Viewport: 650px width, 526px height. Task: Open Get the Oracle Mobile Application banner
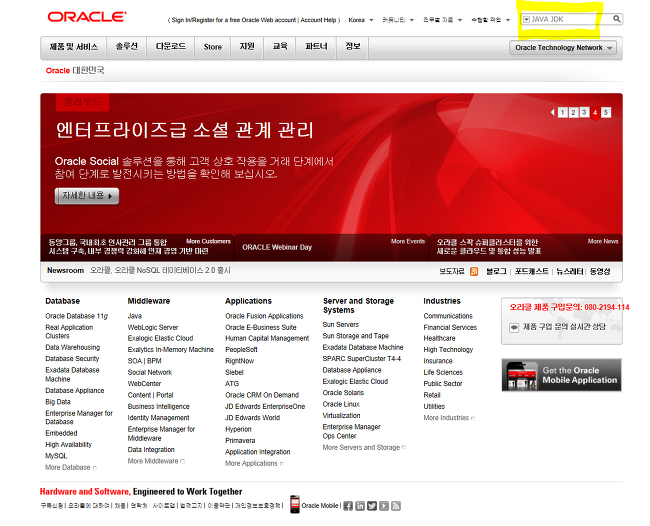[561, 375]
